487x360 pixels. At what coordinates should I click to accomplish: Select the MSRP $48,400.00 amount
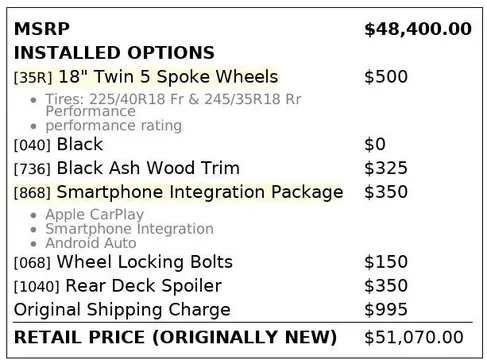pyautogui.click(x=418, y=29)
